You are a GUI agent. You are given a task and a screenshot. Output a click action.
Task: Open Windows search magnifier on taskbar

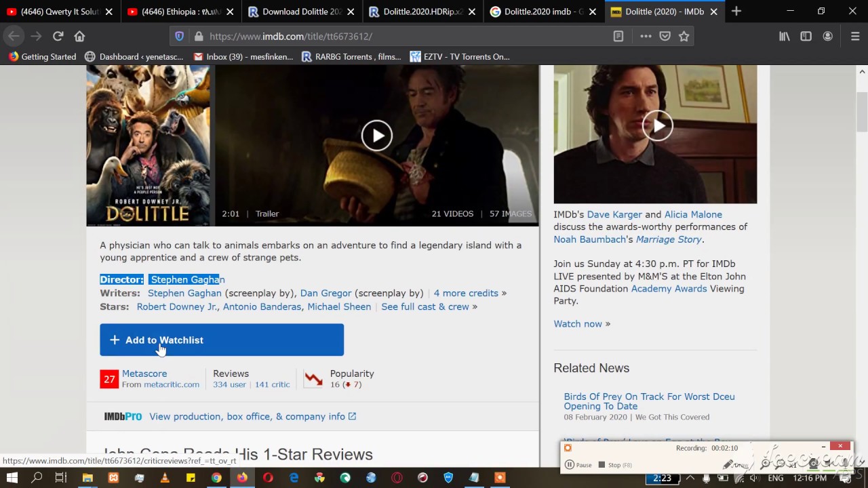tap(37, 478)
